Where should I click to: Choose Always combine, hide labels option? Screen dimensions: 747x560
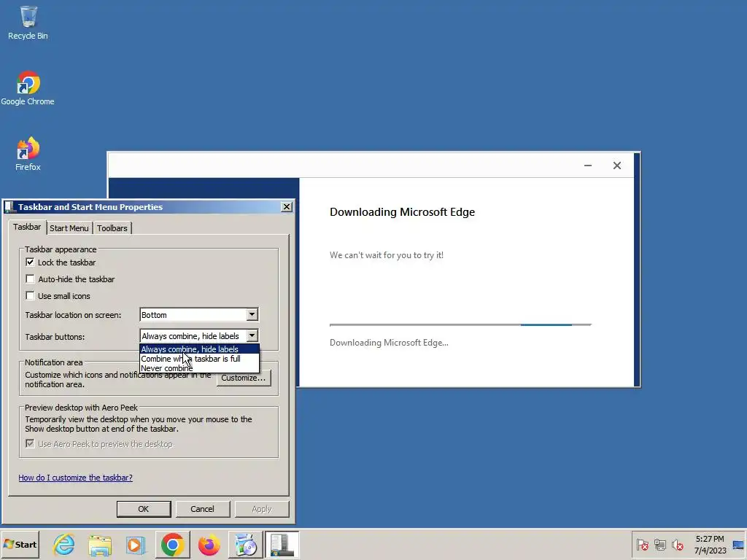(x=200, y=349)
